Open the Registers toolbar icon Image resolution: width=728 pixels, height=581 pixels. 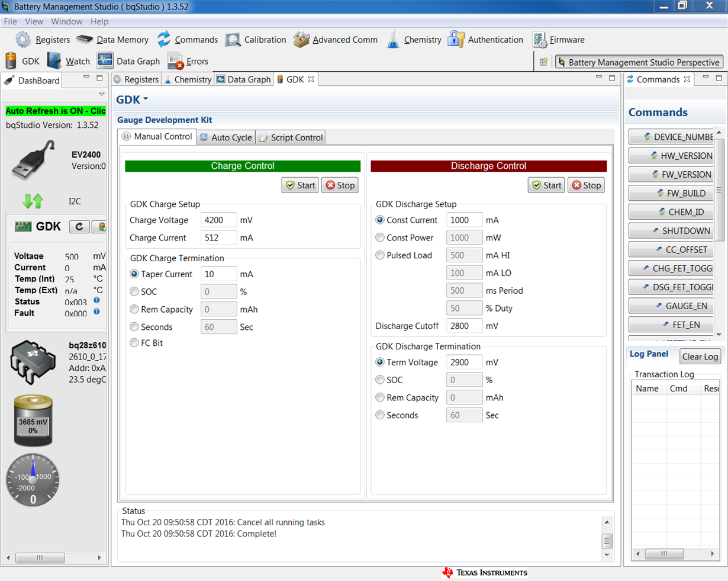coord(24,40)
